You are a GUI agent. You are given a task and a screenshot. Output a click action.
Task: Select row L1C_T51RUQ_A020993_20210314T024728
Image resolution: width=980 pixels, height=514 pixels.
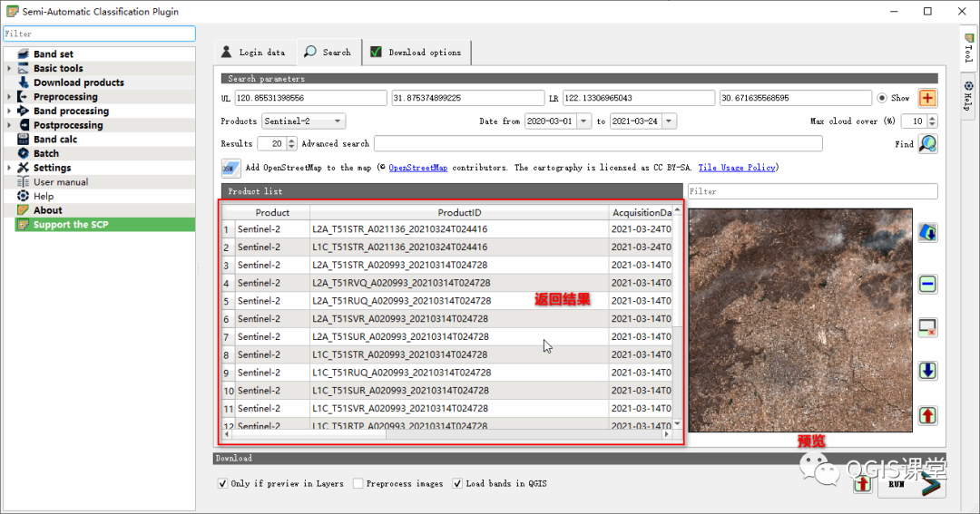446,373
